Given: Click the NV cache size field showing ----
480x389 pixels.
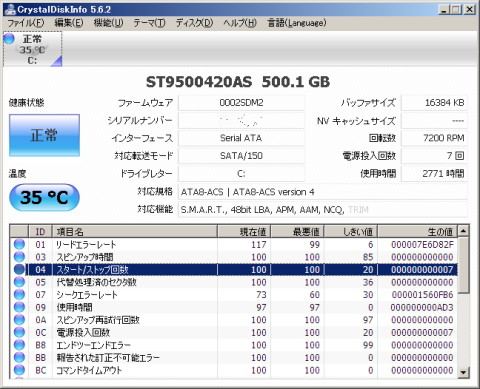Looking at the screenshot, I should [x=434, y=120].
